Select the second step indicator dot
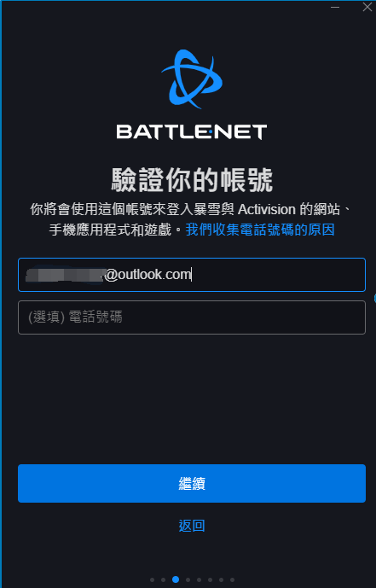The width and height of the screenshot is (376, 588). 164,579
